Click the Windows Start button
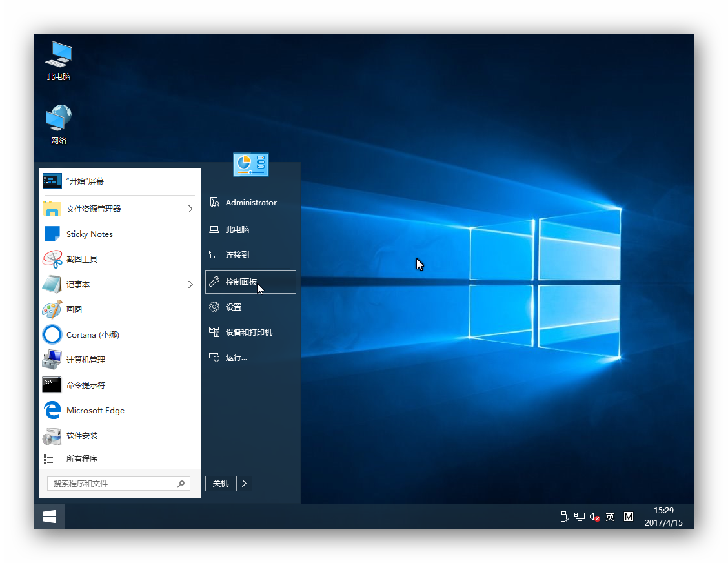728x563 pixels. click(x=49, y=517)
